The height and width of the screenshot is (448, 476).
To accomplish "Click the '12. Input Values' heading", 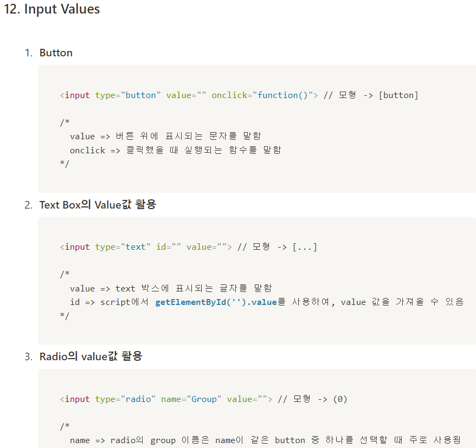I will click(x=52, y=9).
